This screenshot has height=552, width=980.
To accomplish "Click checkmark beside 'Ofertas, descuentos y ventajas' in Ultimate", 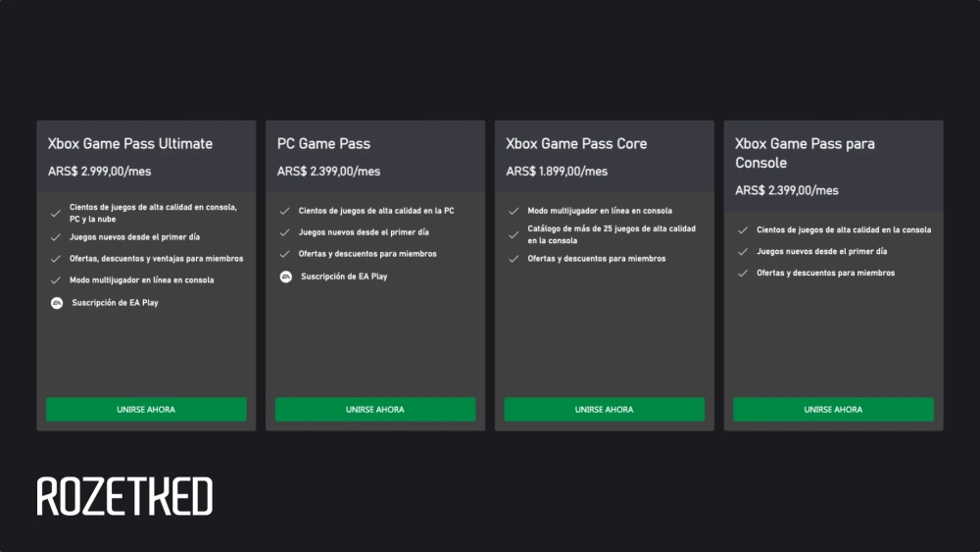I will [x=56, y=259].
